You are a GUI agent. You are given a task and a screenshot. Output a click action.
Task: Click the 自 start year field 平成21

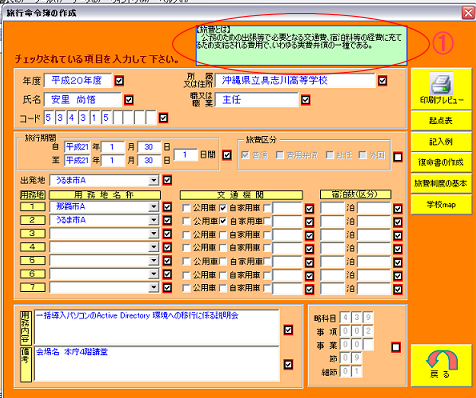(x=77, y=147)
